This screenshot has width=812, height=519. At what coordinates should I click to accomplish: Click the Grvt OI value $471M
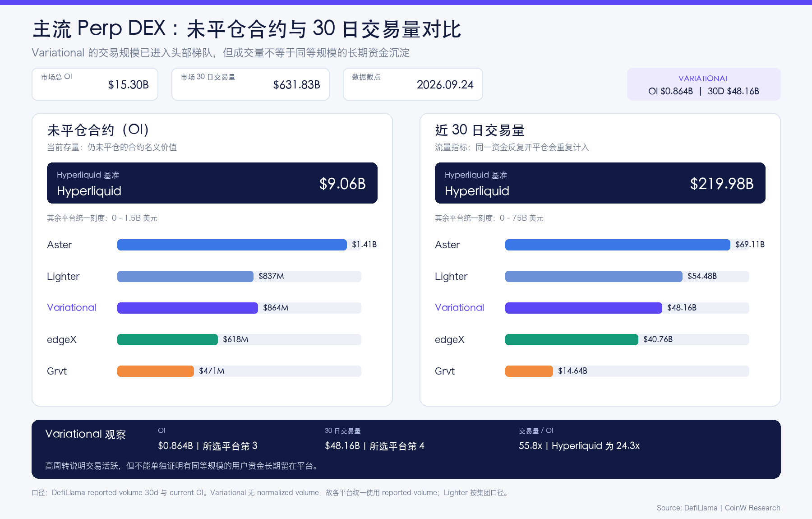point(212,371)
